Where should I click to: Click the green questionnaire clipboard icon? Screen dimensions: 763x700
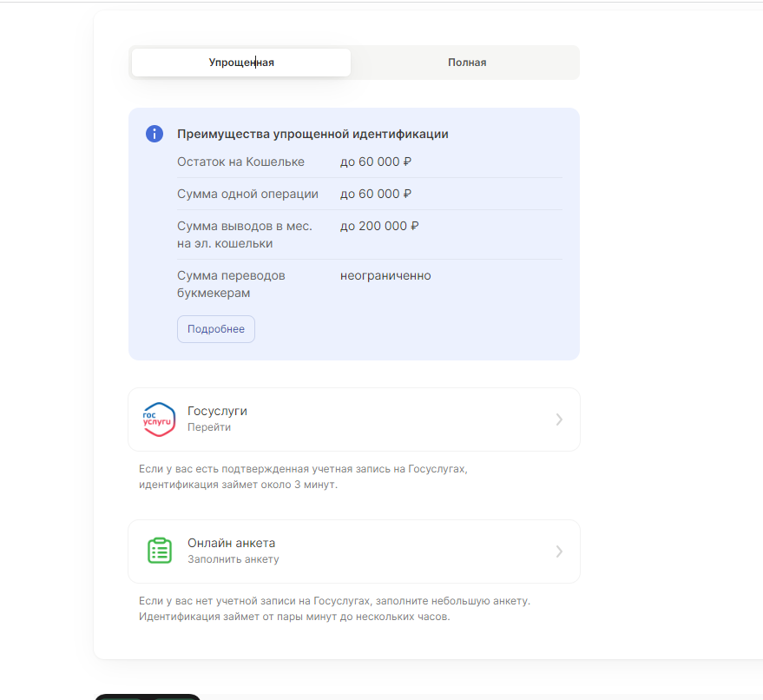tap(159, 551)
